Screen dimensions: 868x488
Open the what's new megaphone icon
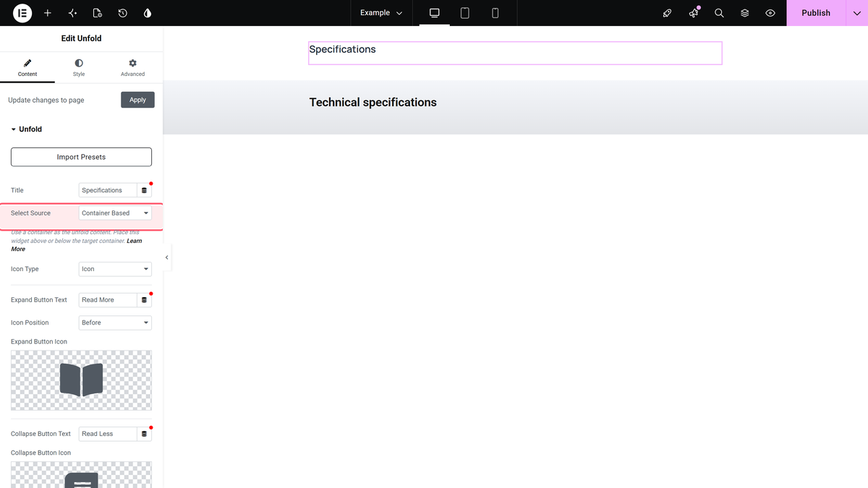point(694,13)
